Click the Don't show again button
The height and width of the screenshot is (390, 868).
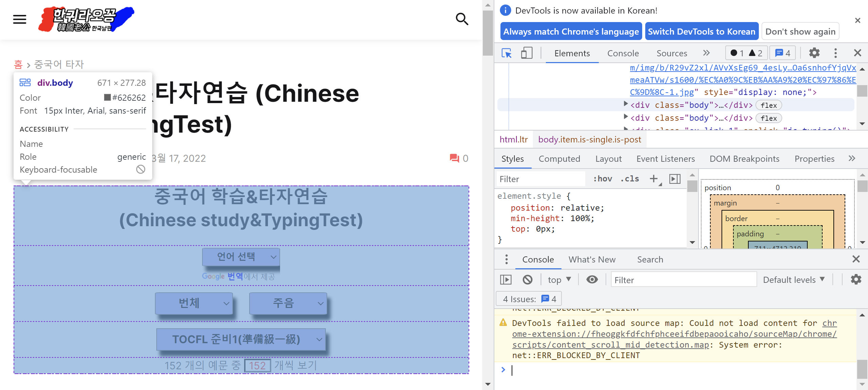[800, 32]
